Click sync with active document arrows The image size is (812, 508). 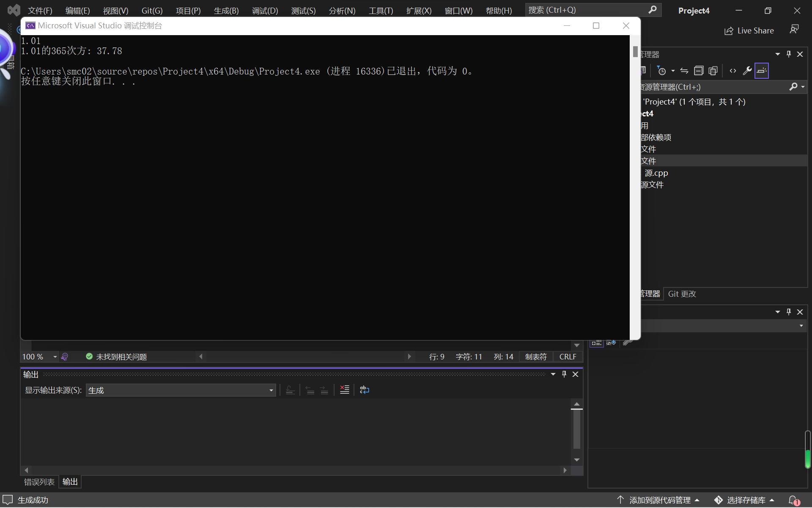tap(684, 71)
